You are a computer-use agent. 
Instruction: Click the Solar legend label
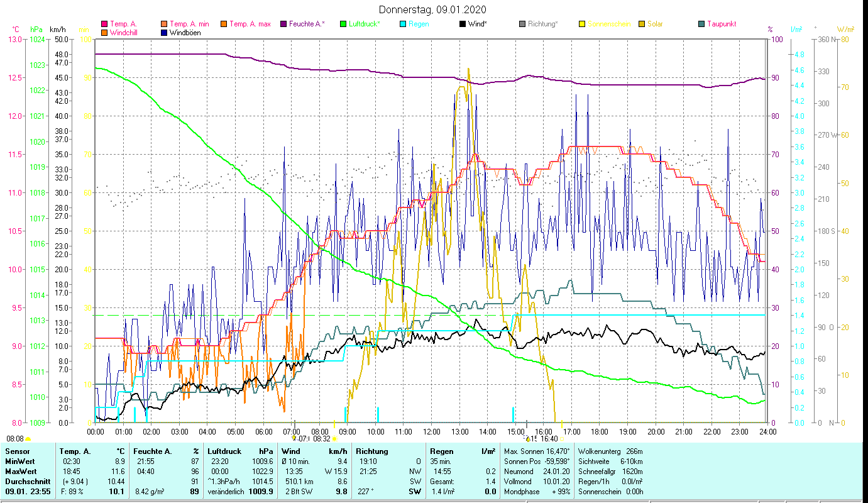[654, 25]
